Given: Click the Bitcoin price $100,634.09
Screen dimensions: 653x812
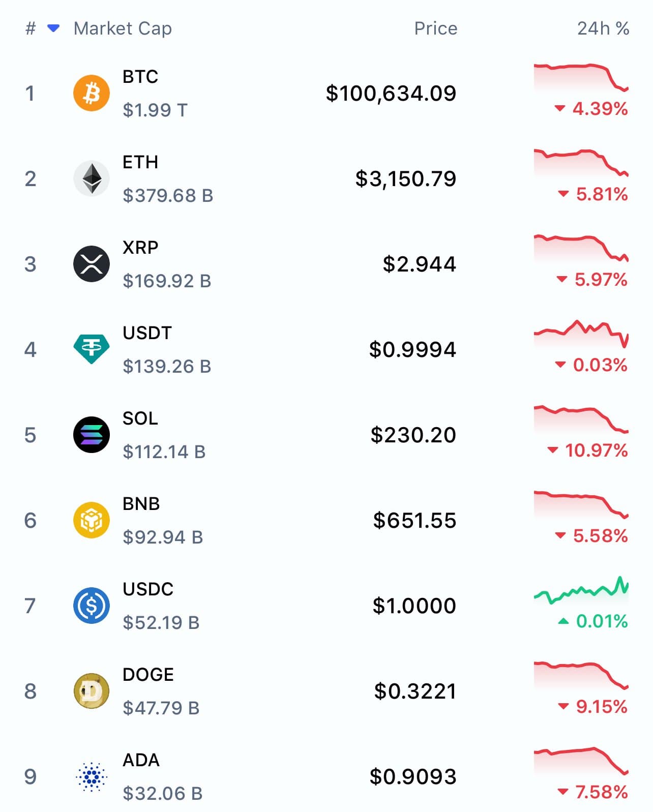Looking at the screenshot, I should (391, 94).
